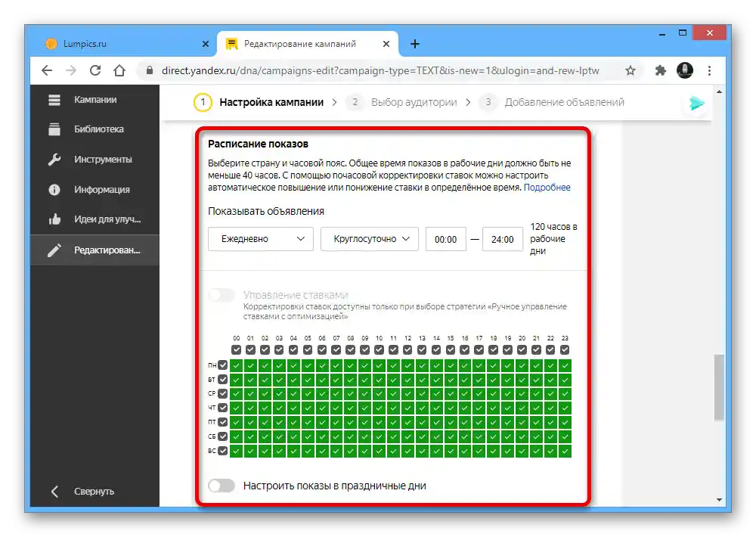Image resolution: width=756 pixels, height=537 pixels.
Task: Open the Подробнее link
Action: tap(547, 188)
